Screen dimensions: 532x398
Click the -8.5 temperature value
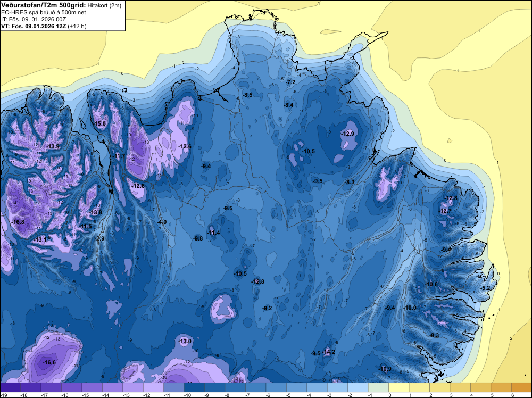(247, 95)
